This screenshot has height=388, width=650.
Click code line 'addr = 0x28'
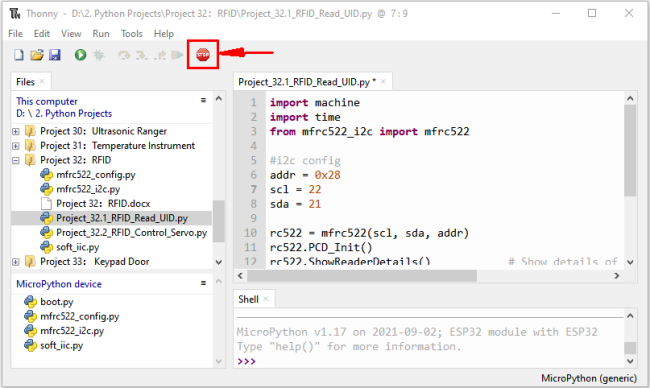click(305, 175)
